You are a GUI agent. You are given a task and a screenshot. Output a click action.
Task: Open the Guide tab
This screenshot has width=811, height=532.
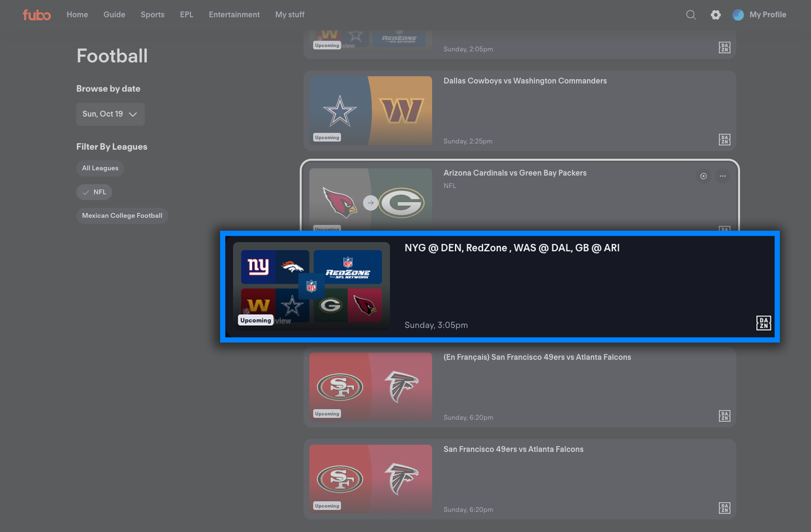[x=114, y=15]
